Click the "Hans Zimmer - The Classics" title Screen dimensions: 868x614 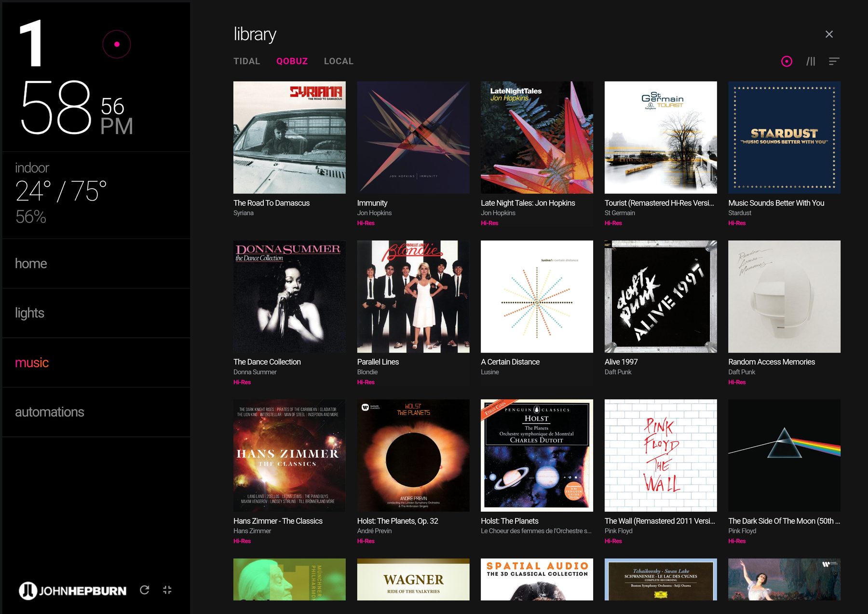[x=278, y=521]
